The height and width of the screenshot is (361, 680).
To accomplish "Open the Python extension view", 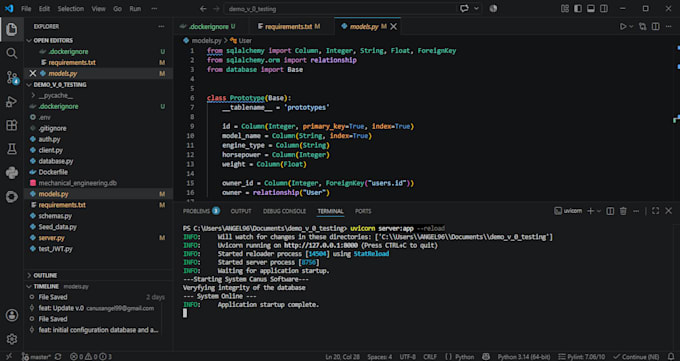I will (x=12, y=173).
